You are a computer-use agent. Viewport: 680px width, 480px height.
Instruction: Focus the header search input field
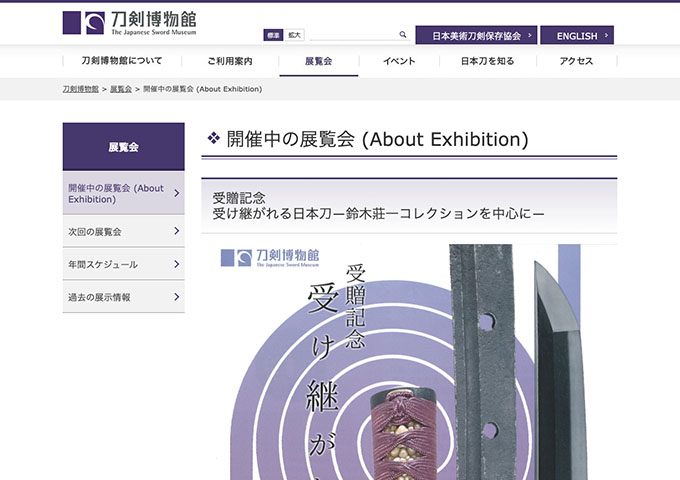[354, 35]
